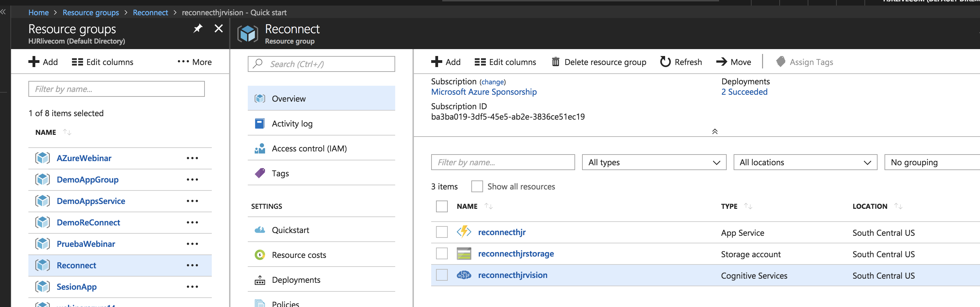Click the reconnecthjrstorage storage icon

(x=464, y=253)
